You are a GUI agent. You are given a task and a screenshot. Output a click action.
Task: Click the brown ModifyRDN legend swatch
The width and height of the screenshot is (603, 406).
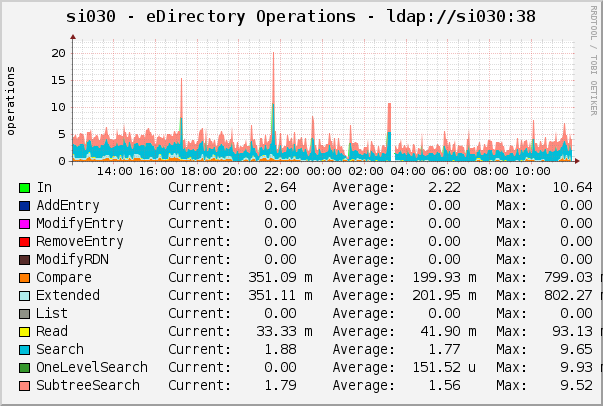click(24, 260)
